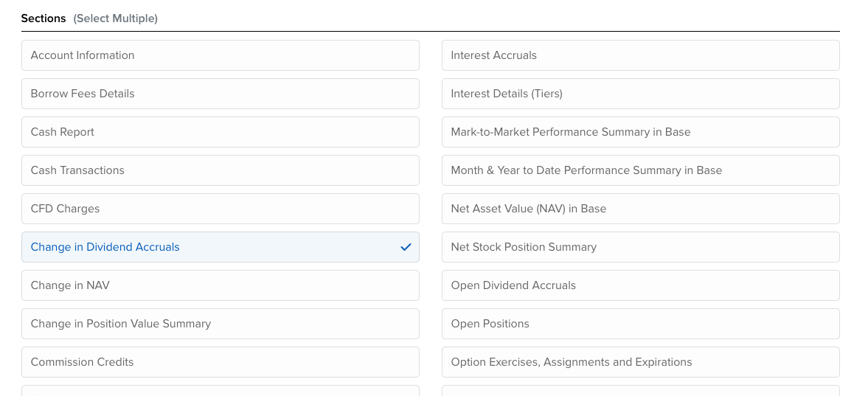Select Change in Position Value Summary

pyautogui.click(x=220, y=324)
